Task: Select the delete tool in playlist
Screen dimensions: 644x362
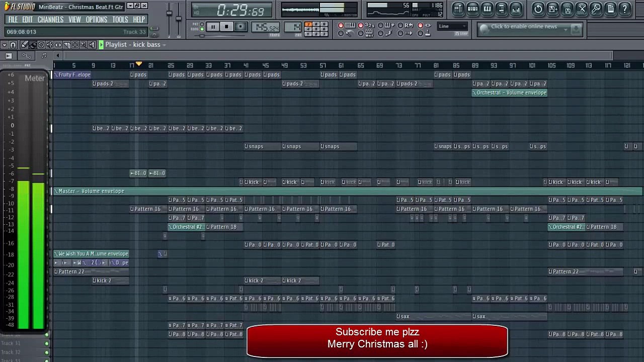Action: [x=41, y=45]
